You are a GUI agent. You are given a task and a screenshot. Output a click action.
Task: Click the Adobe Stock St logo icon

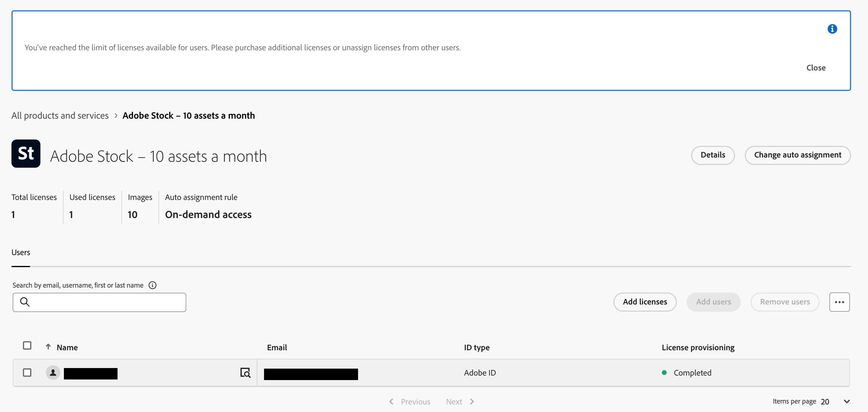click(x=26, y=154)
